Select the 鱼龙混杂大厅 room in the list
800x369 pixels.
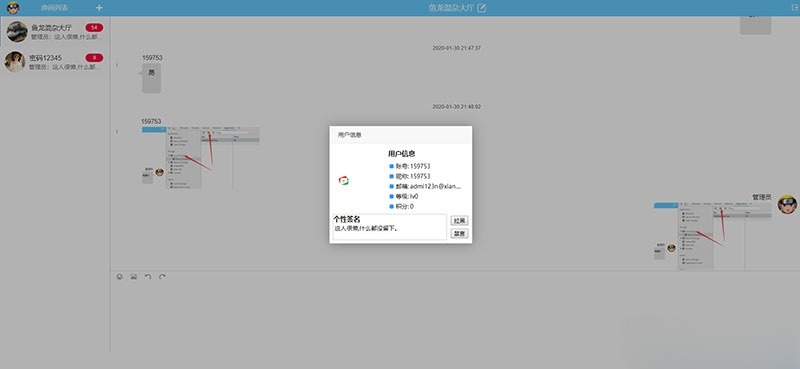[55, 32]
